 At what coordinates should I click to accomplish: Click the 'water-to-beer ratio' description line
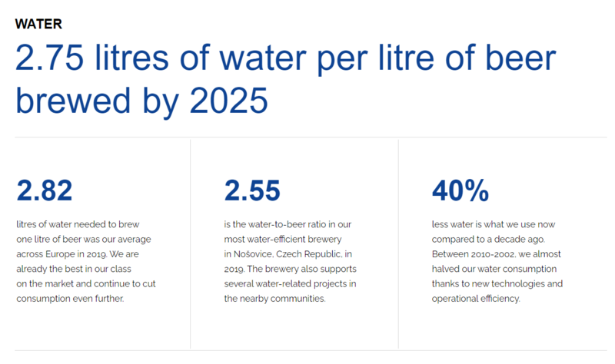pos(288,224)
